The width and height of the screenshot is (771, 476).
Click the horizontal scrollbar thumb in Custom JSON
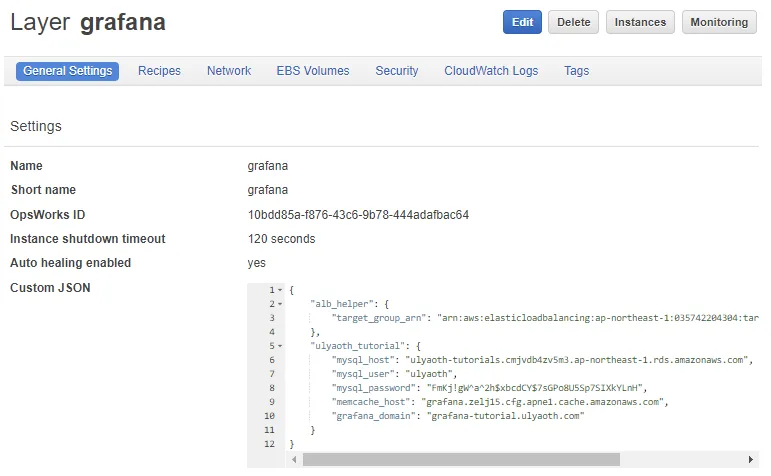pos(460,460)
